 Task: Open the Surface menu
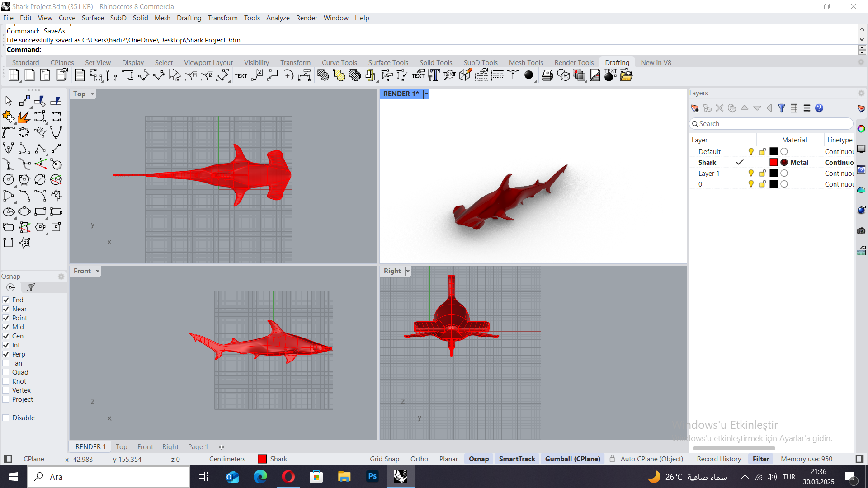click(x=93, y=18)
